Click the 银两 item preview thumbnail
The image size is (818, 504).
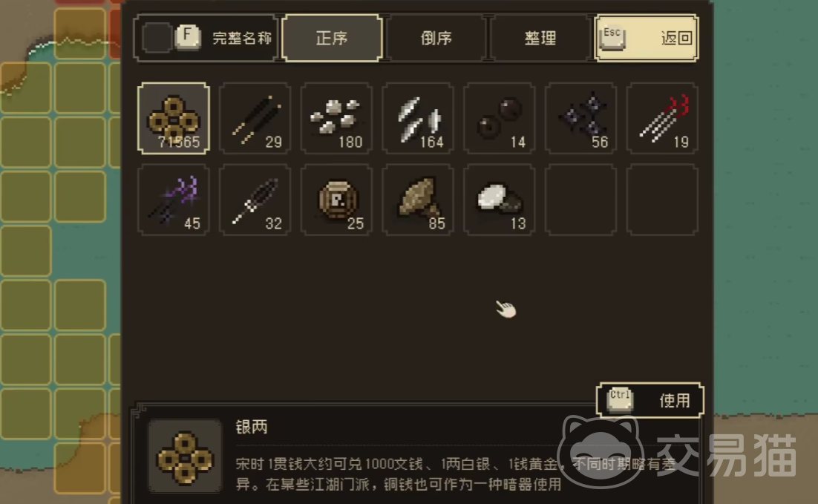(185, 456)
